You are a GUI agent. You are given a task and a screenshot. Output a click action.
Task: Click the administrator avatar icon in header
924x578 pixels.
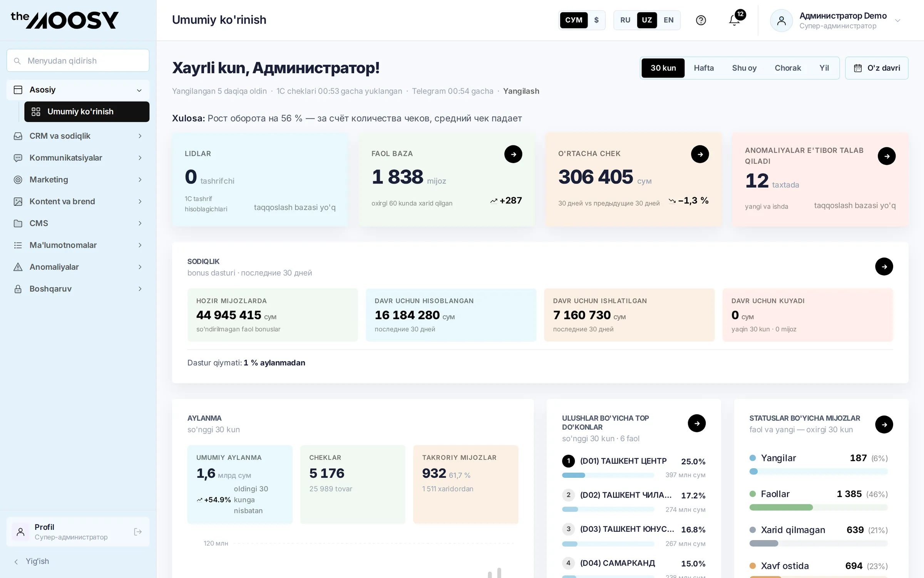(x=781, y=20)
